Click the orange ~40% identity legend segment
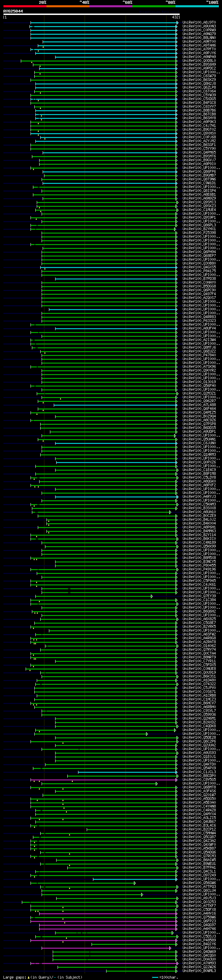This screenshot has width=222, height=980. pyautogui.click(x=68, y=6)
